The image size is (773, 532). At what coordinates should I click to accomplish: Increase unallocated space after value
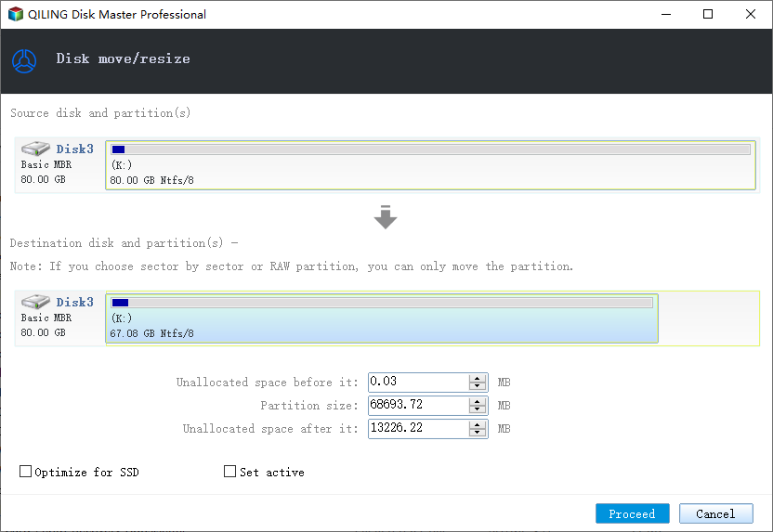pos(478,424)
